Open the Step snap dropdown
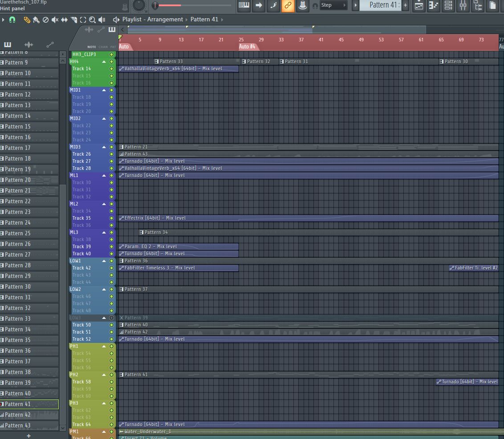Image resolution: width=504 pixels, height=439 pixels. tap(333, 5)
